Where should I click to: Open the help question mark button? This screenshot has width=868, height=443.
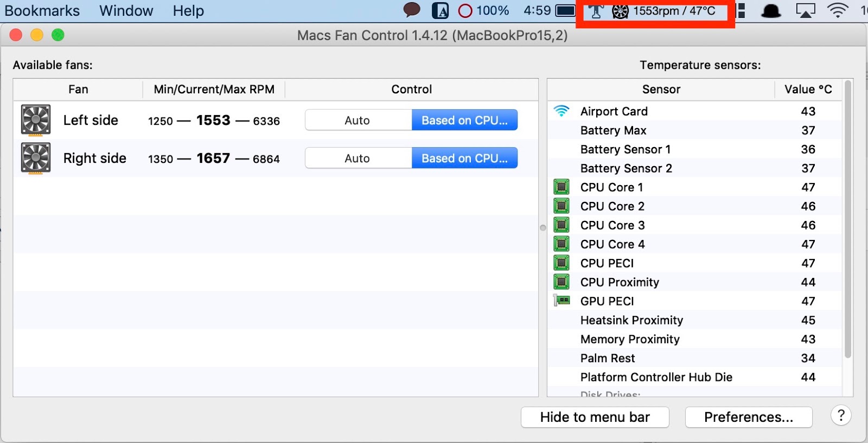click(x=841, y=416)
